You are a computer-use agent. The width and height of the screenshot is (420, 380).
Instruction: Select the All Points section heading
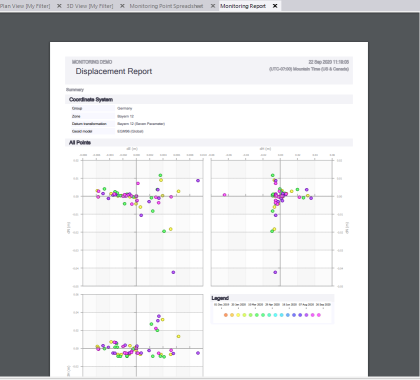click(x=80, y=142)
